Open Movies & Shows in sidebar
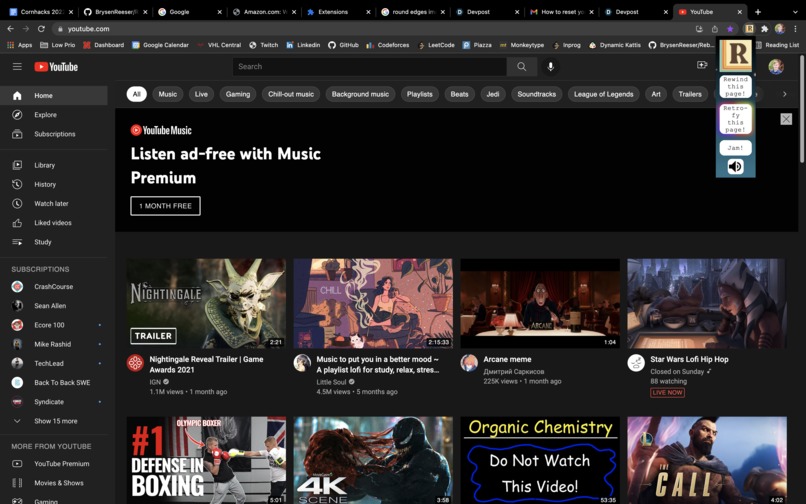The image size is (806, 504). pyautogui.click(x=54, y=483)
